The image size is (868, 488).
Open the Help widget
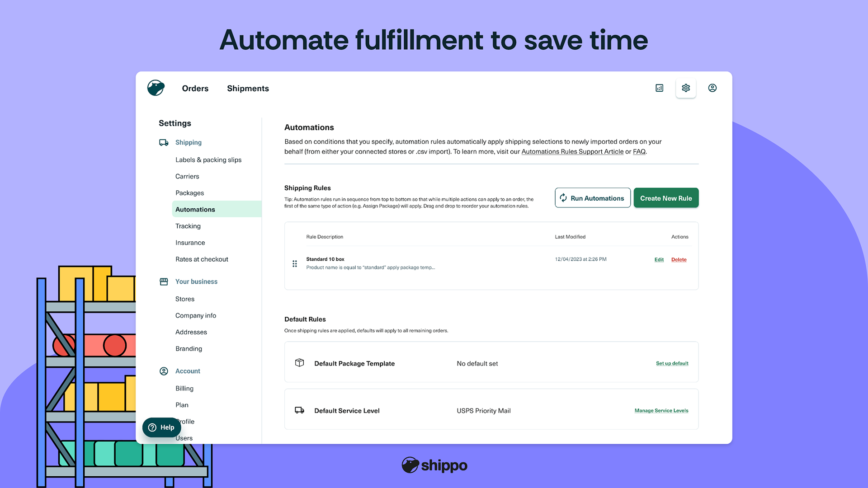tap(161, 427)
